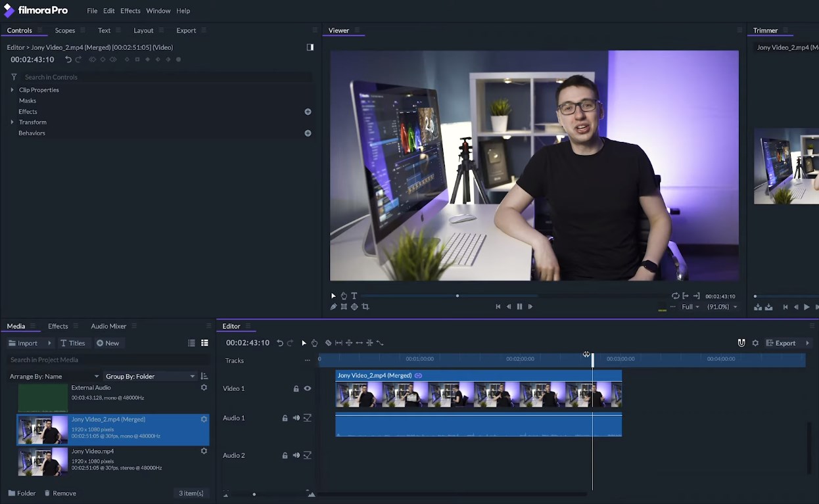Screen dimensions: 819x504
Task: Mute the Audio 1 track
Action: click(x=296, y=418)
